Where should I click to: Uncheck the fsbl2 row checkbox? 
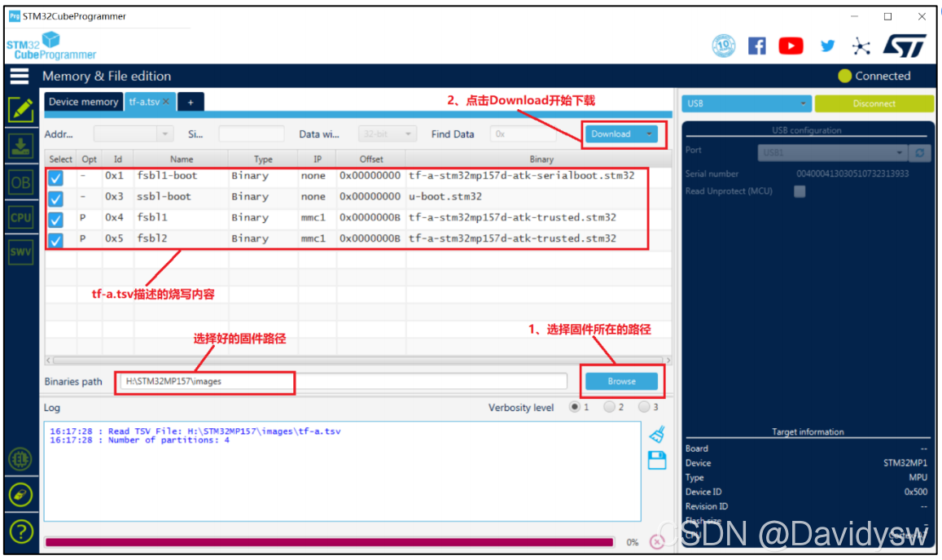(x=56, y=241)
